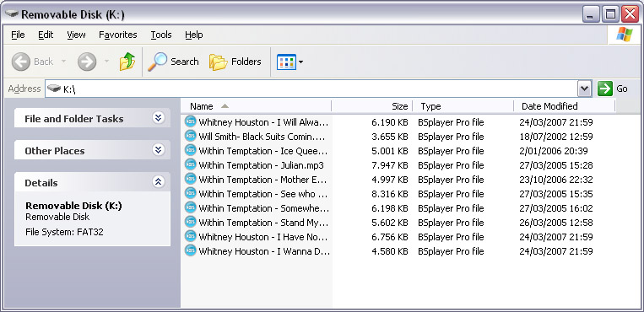The height and width of the screenshot is (312, 644).
Task: Minimize the Removable Disk (K:) window
Action: 591,15
